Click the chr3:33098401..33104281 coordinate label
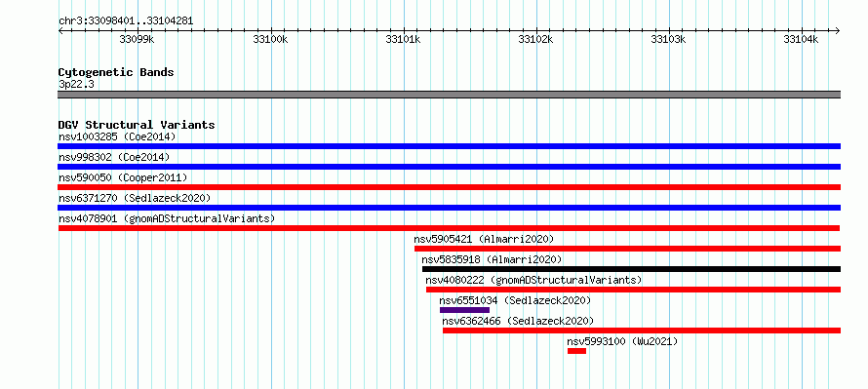868x389 pixels. point(126,21)
